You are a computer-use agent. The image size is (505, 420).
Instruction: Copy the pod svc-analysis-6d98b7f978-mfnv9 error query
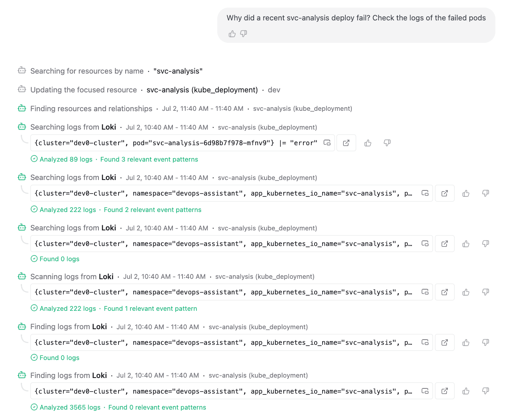pos(327,143)
